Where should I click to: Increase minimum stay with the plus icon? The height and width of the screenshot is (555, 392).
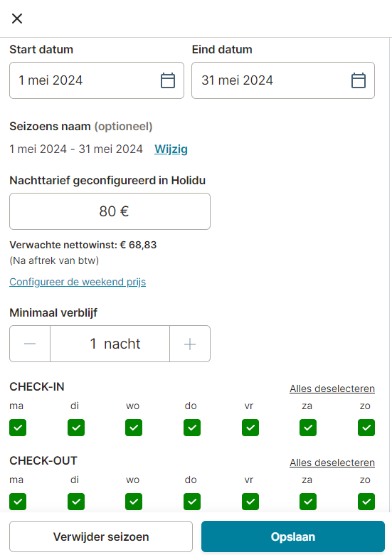click(x=190, y=344)
